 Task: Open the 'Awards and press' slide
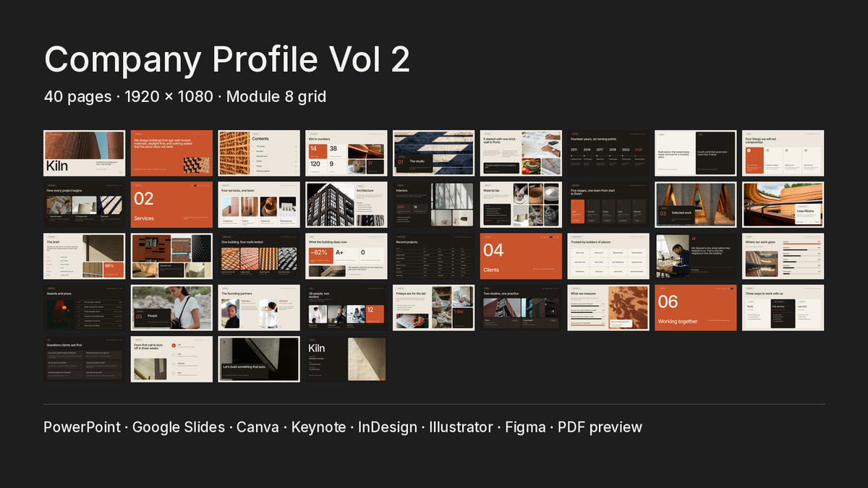coord(84,307)
